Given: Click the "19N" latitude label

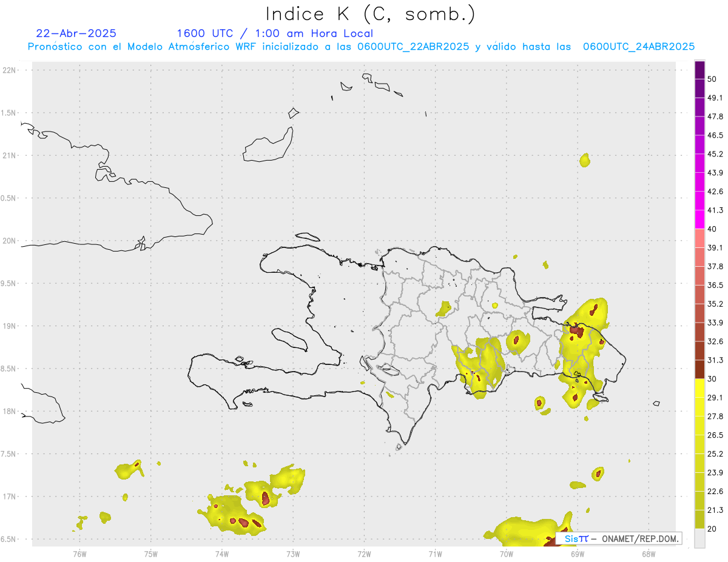Looking at the screenshot, I should click(10, 326).
